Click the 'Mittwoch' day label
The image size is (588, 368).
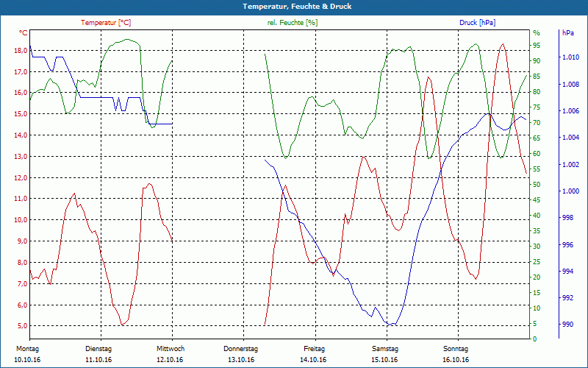(x=171, y=349)
